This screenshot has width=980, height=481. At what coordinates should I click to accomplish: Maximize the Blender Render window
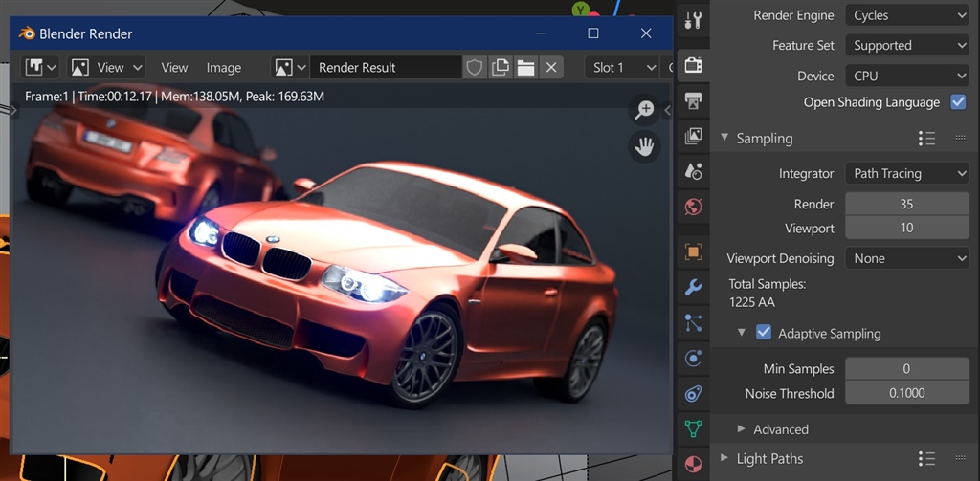(x=593, y=33)
